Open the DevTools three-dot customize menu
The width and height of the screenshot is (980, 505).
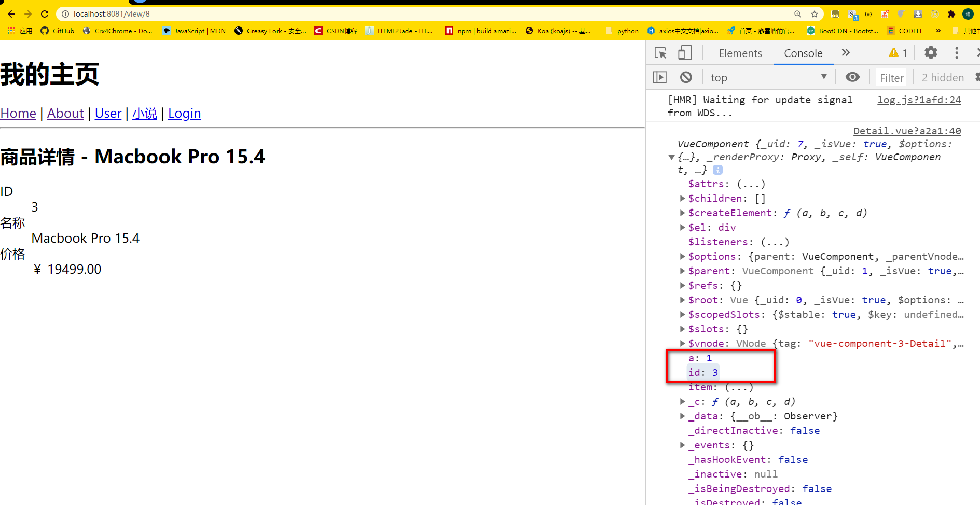(957, 52)
